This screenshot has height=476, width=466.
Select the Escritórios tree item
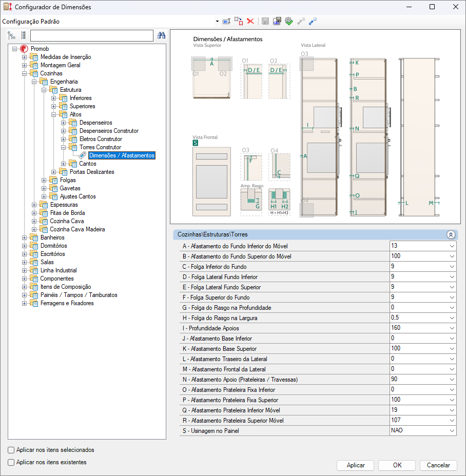click(x=52, y=254)
